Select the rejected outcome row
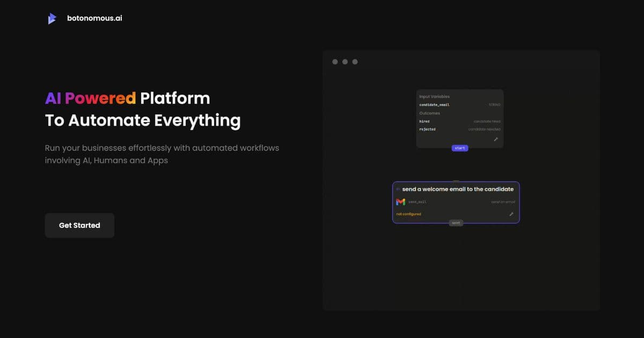 [x=460, y=129]
